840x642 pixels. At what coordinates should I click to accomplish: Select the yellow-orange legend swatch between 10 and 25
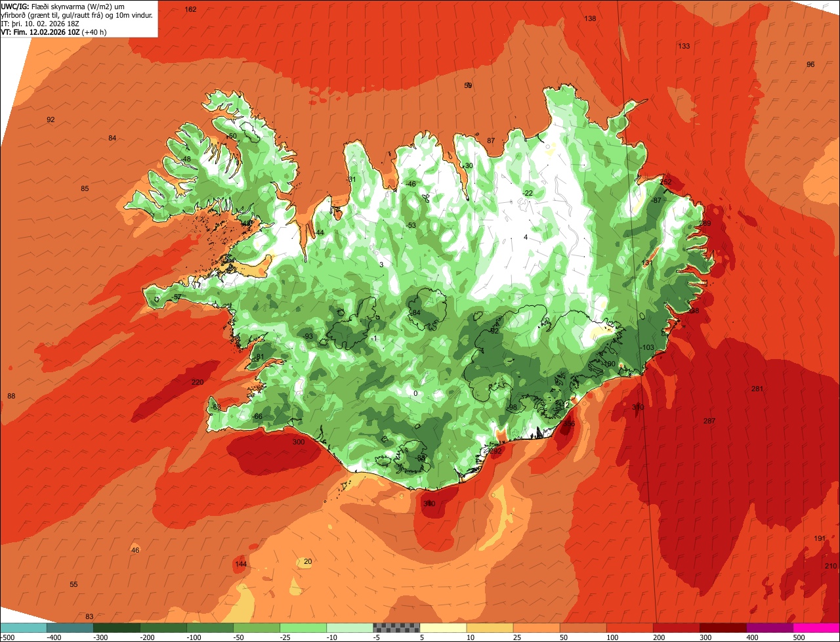click(490, 627)
